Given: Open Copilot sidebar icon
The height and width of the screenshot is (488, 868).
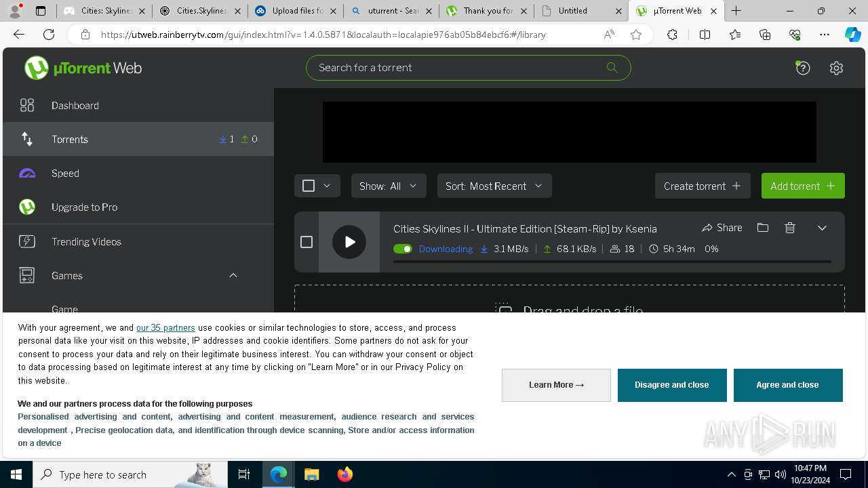Looking at the screenshot, I should point(852,35).
